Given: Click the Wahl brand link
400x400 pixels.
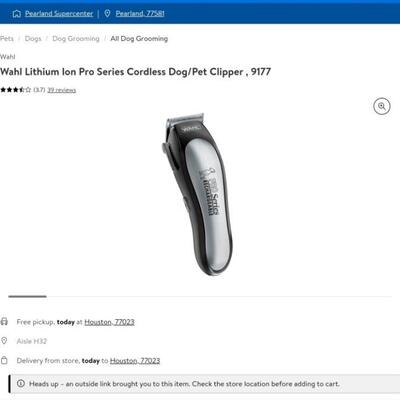Looking at the screenshot, I should coord(8,57).
